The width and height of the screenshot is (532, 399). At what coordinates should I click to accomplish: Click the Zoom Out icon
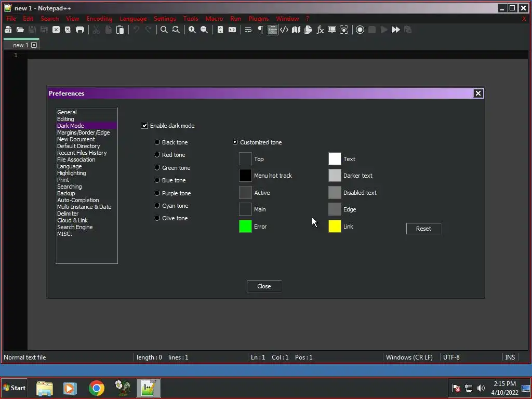pyautogui.click(x=204, y=30)
